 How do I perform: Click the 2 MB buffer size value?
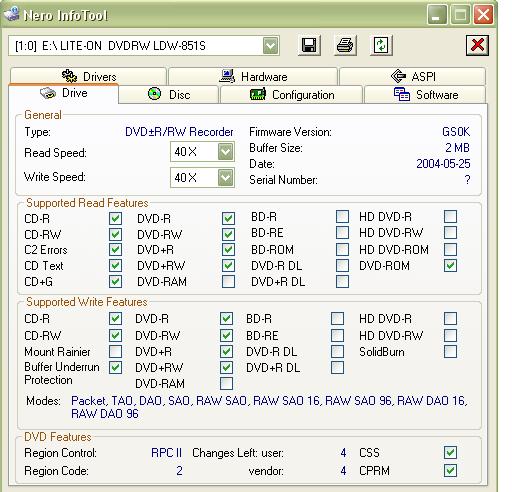[457, 148]
